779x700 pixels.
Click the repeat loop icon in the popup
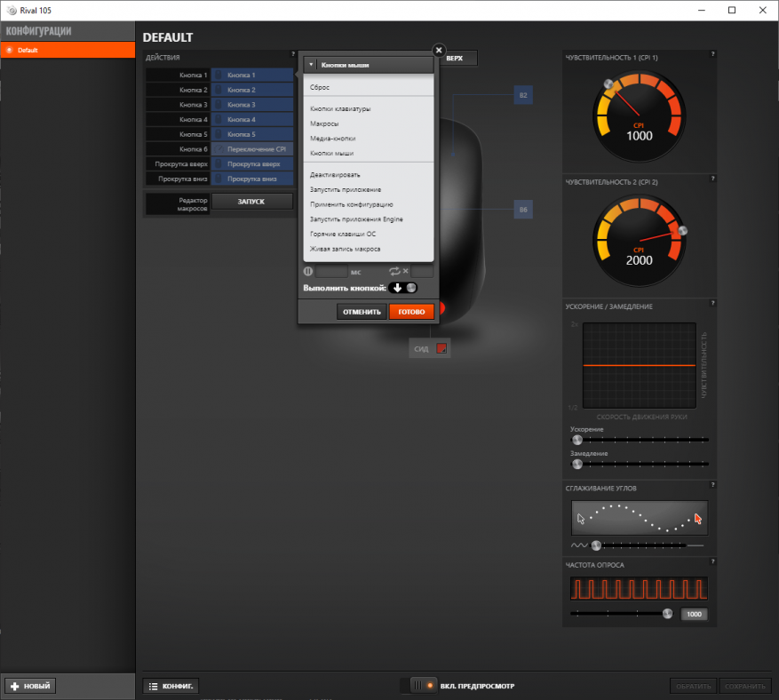394,271
